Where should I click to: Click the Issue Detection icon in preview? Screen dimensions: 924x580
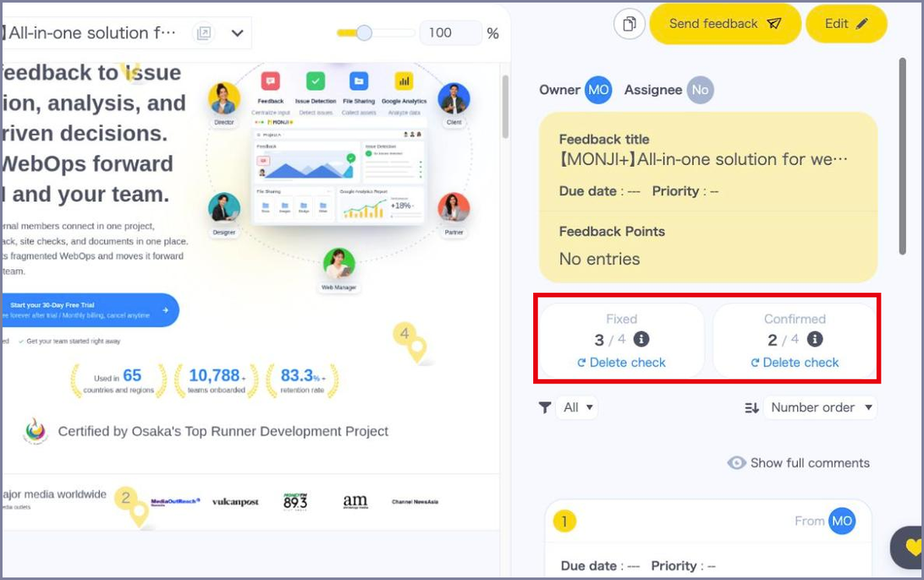tap(316, 80)
